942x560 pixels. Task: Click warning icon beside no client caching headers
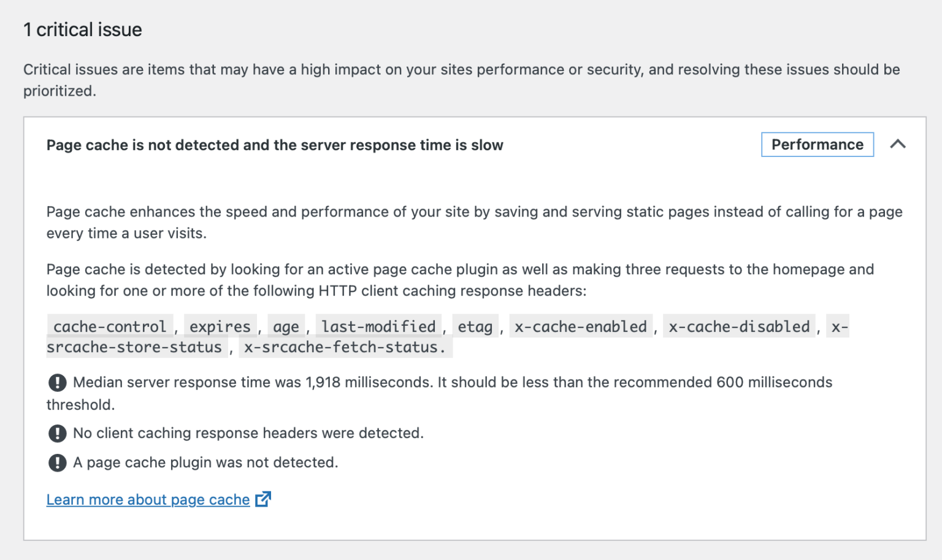pos(57,434)
